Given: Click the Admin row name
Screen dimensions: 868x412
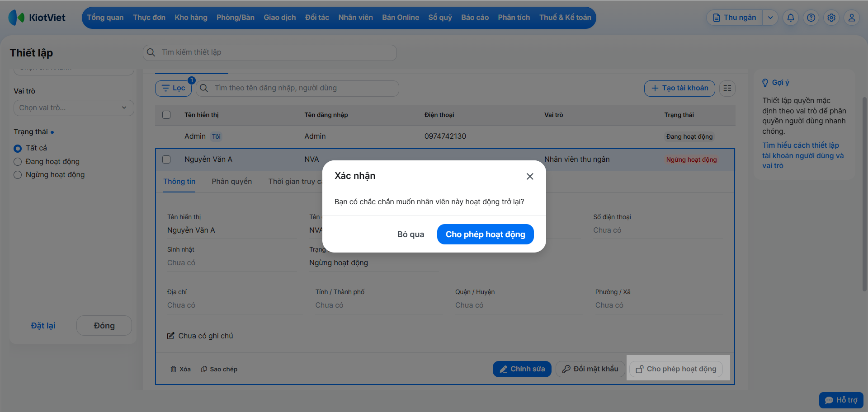Looking at the screenshot, I should point(195,136).
